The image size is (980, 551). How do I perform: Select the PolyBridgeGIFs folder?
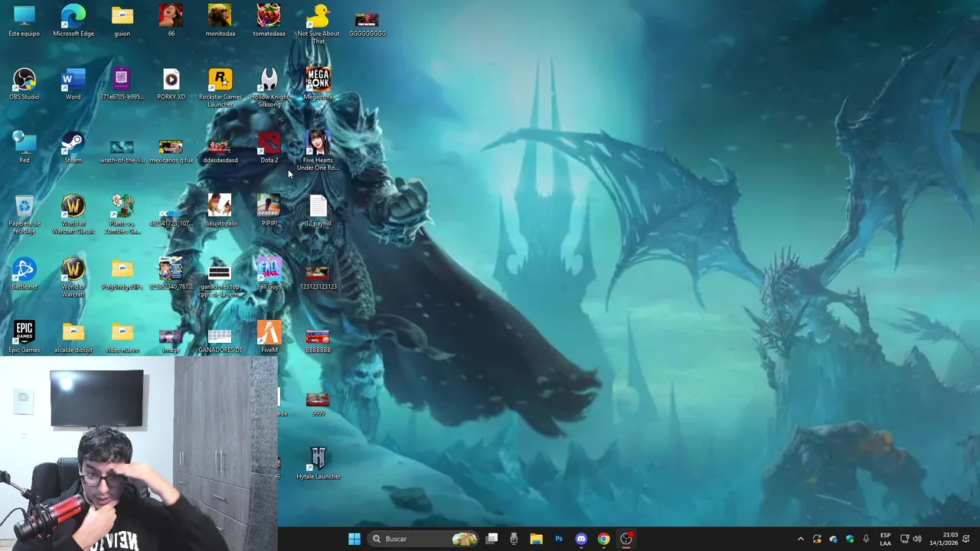[122, 274]
